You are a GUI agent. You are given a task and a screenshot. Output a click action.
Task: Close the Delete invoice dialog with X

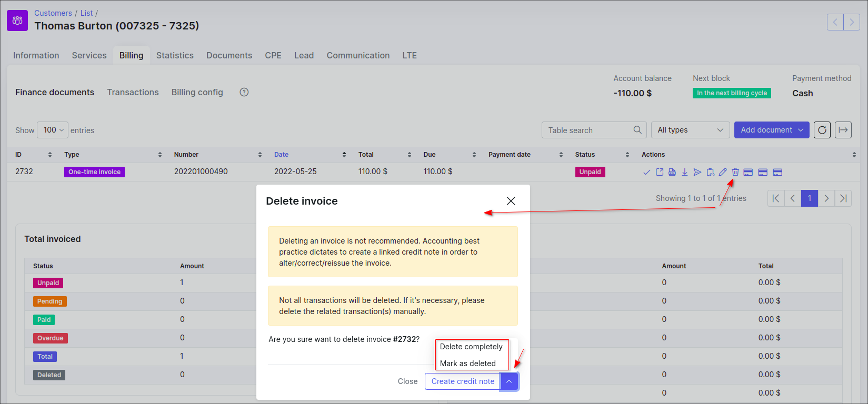(511, 201)
